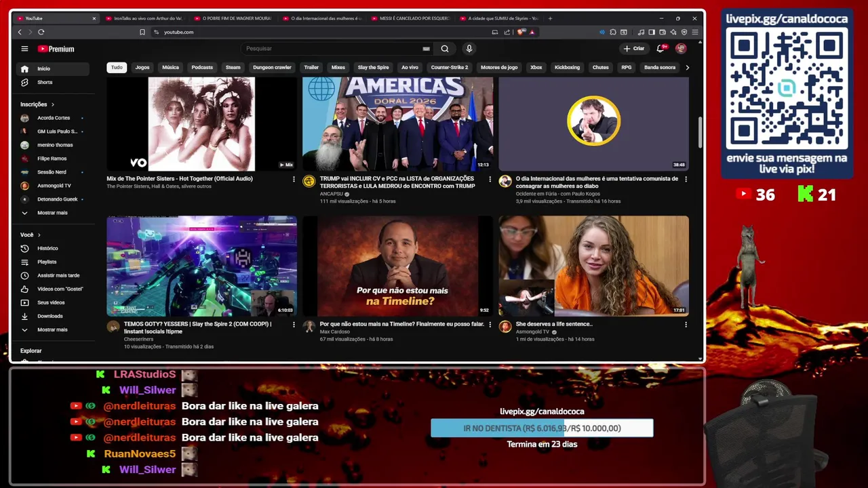
Task: Go to Início in sidebar
Action: click(x=52, y=68)
